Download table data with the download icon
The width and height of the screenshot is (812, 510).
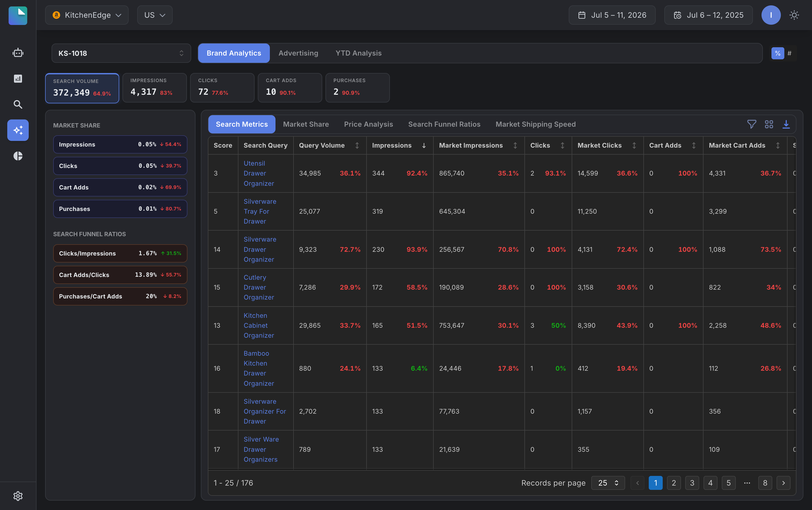coord(786,124)
